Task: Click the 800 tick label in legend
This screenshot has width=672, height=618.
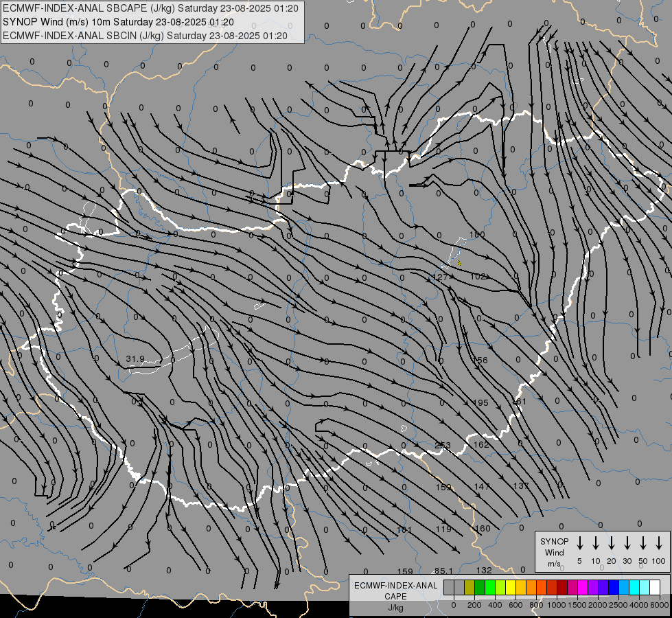Action: 536,605
